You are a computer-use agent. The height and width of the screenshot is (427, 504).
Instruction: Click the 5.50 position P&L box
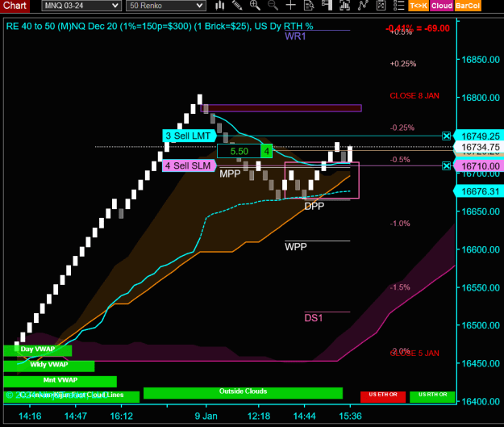point(239,151)
